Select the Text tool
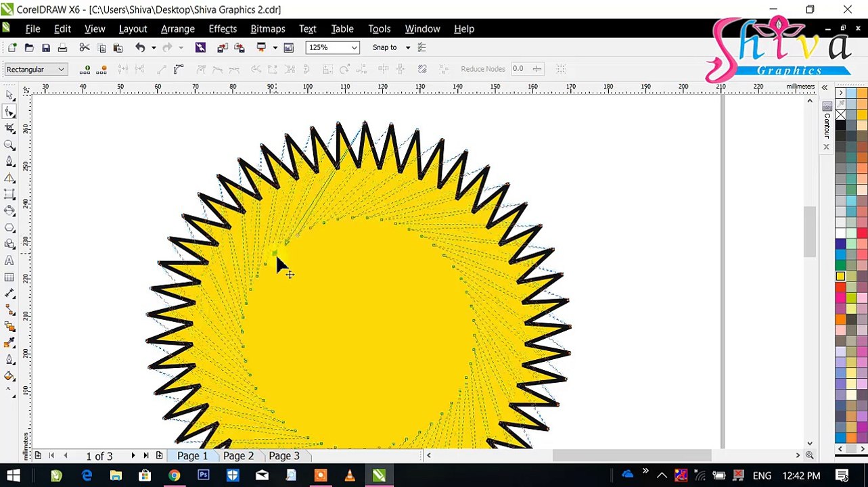 9,260
